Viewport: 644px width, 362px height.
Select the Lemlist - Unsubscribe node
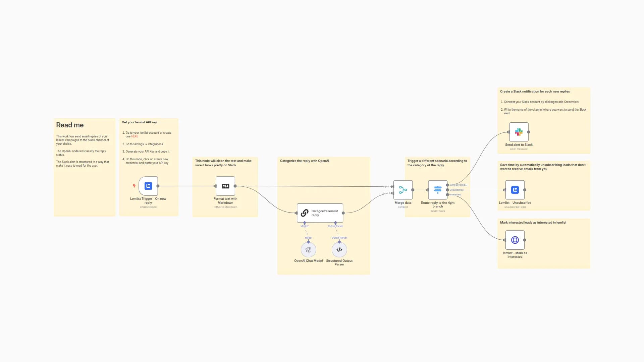click(515, 190)
